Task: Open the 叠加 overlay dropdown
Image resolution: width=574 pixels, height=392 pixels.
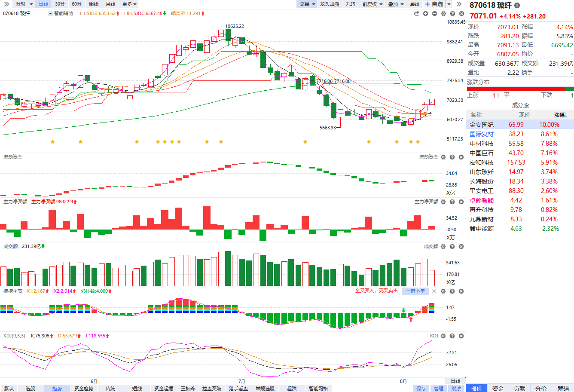Action: tap(396, 4)
